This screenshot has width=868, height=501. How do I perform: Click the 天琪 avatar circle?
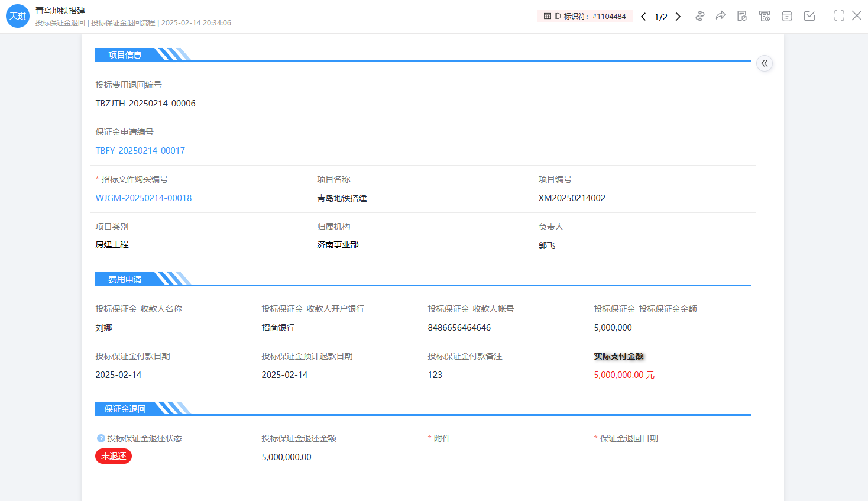coord(18,16)
